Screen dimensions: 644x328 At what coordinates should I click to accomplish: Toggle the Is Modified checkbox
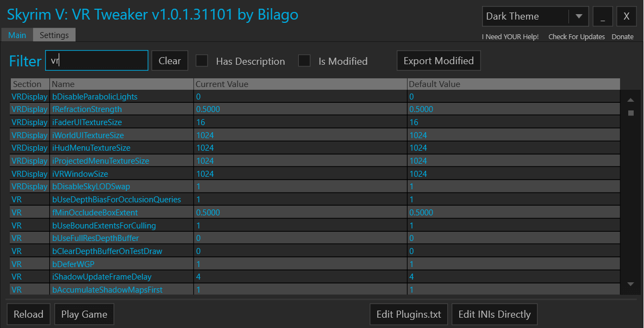304,61
